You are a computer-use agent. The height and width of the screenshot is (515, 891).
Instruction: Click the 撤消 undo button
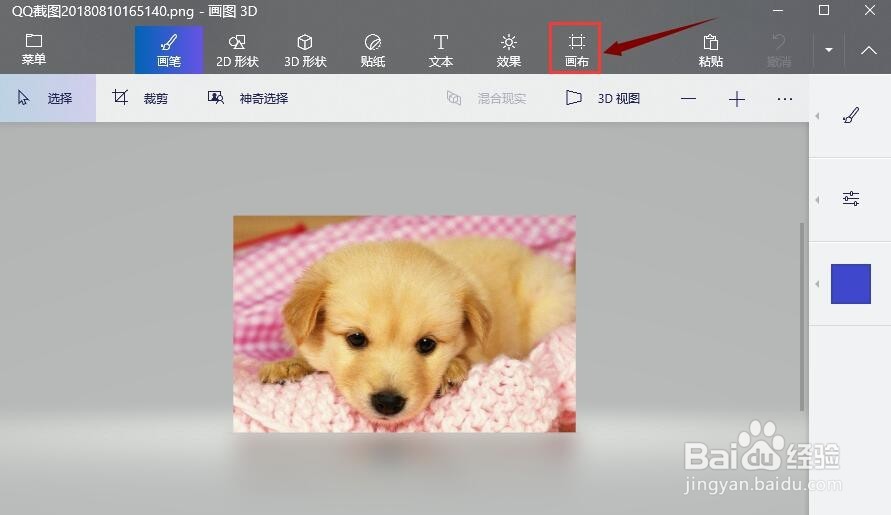coord(778,50)
